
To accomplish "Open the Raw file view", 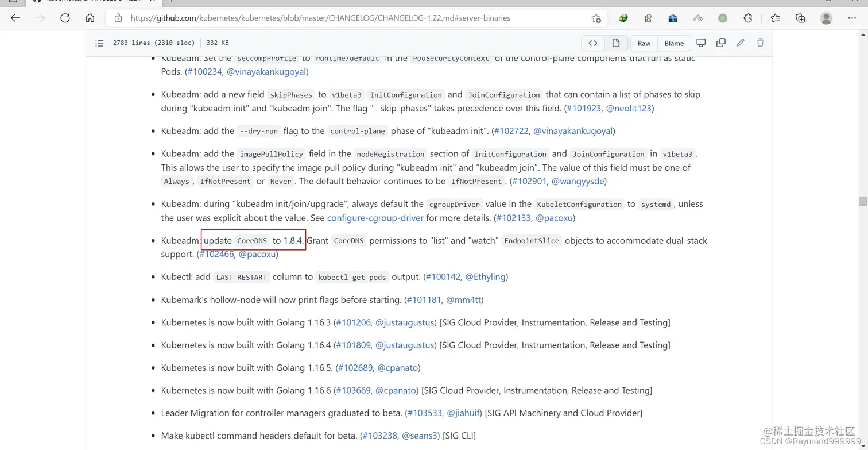I will click(x=644, y=43).
